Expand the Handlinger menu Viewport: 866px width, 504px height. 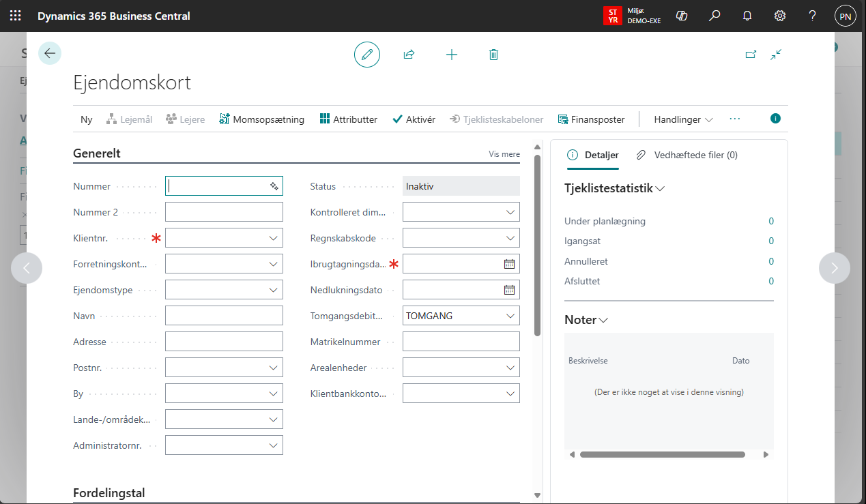point(683,119)
